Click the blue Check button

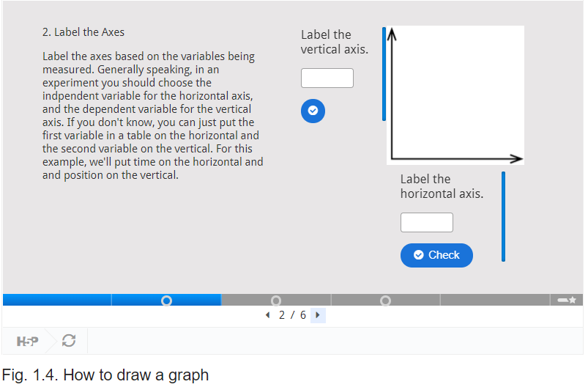point(436,255)
